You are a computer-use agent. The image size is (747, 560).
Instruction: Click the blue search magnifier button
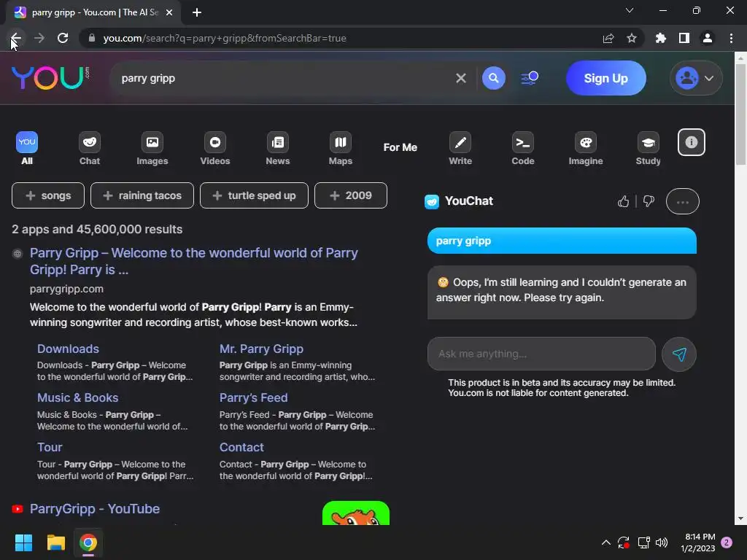tap(494, 77)
